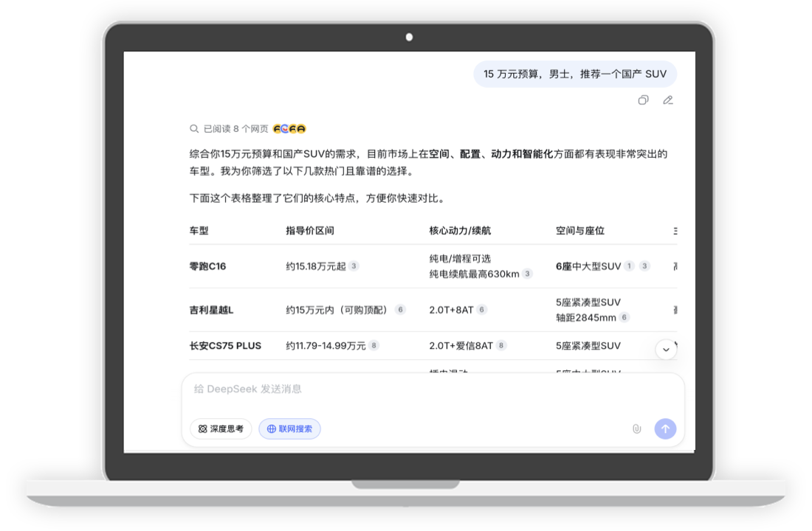This screenshot has height=531, width=812.
Task: Open citation 6 beside 吉利星越L price
Action: [400, 310]
